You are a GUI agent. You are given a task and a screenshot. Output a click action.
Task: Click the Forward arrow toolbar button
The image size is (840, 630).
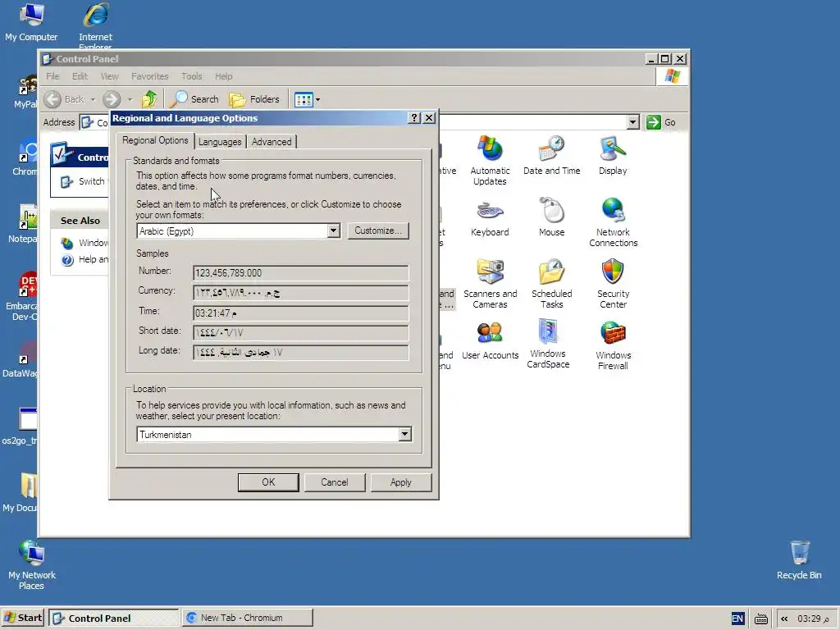(112, 99)
